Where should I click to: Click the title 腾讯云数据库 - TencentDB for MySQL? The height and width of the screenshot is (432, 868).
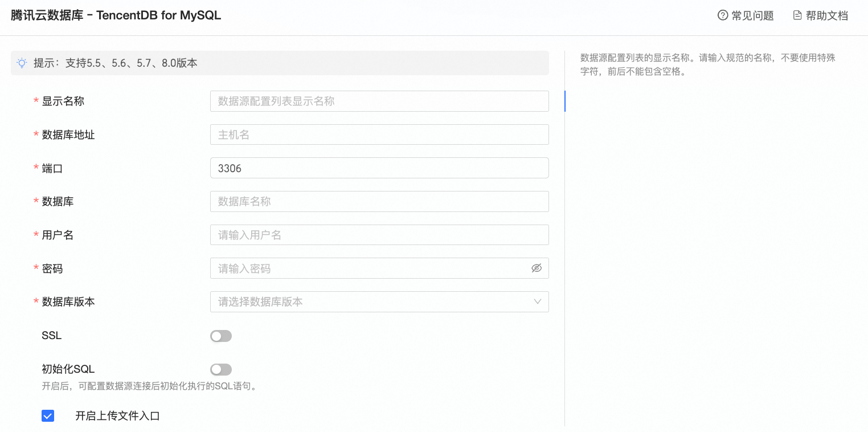click(x=116, y=15)
